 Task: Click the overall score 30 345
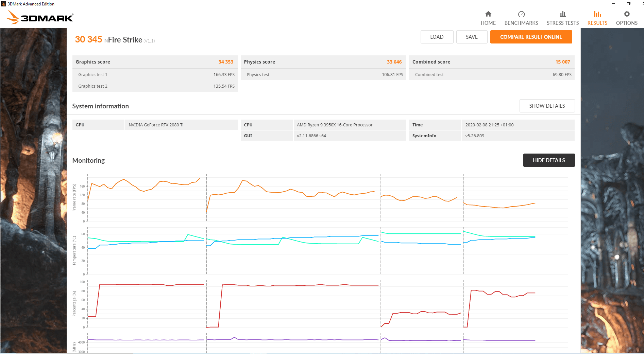[x=88, y=39]
